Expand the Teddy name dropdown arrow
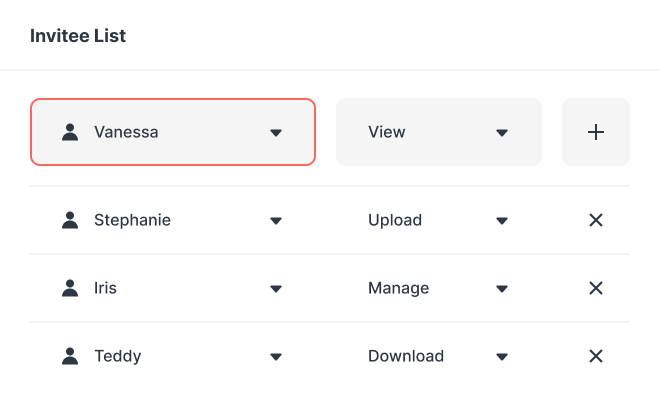The width and height of the screenshot is (660, 412). (x=276, y=356)
